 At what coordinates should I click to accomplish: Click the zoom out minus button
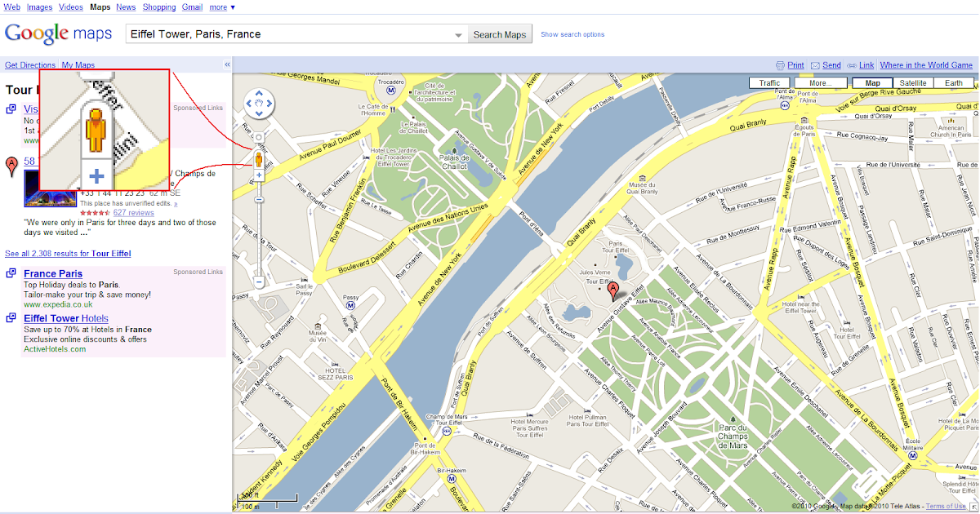pyautogui.click(x=259, y=281)
